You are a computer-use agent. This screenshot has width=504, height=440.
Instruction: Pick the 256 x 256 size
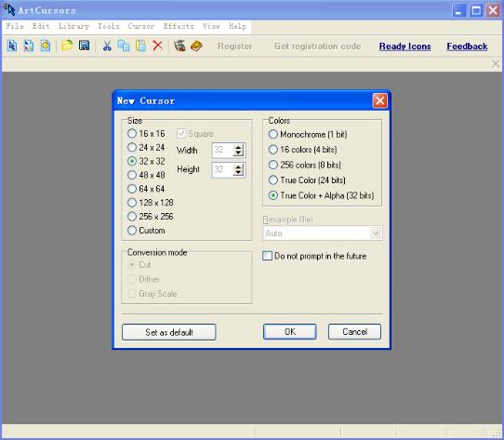(x=151, y=217)
